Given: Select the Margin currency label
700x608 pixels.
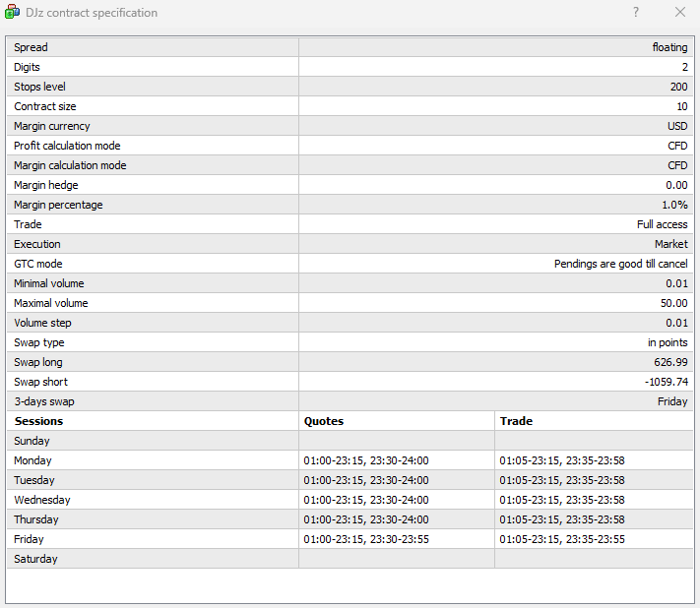Looking at the screenshot, I should (x=52, y=126).
